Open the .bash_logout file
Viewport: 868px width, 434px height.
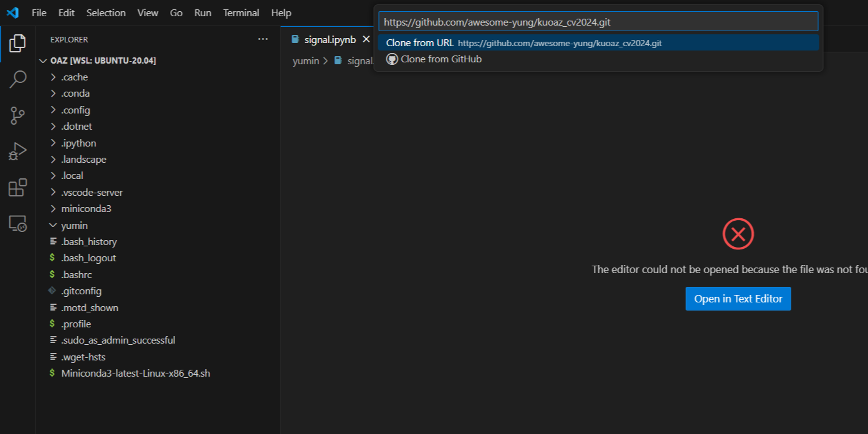point(88,258)
